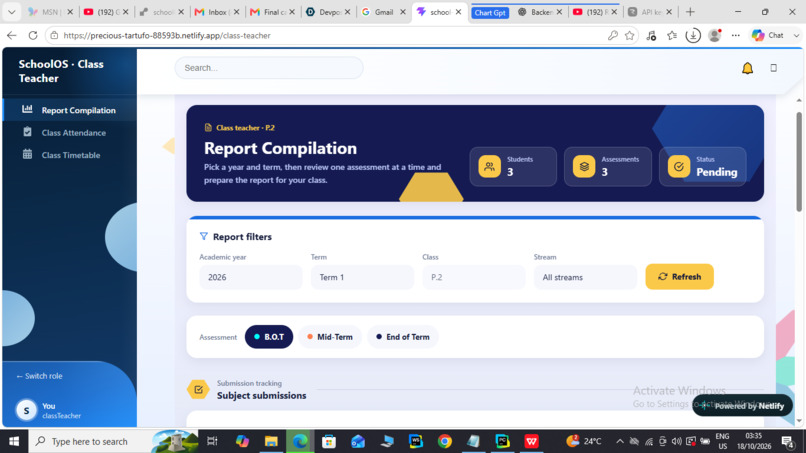
Task: Open File Explorer from taskbar
Action: tap(271, 441)
